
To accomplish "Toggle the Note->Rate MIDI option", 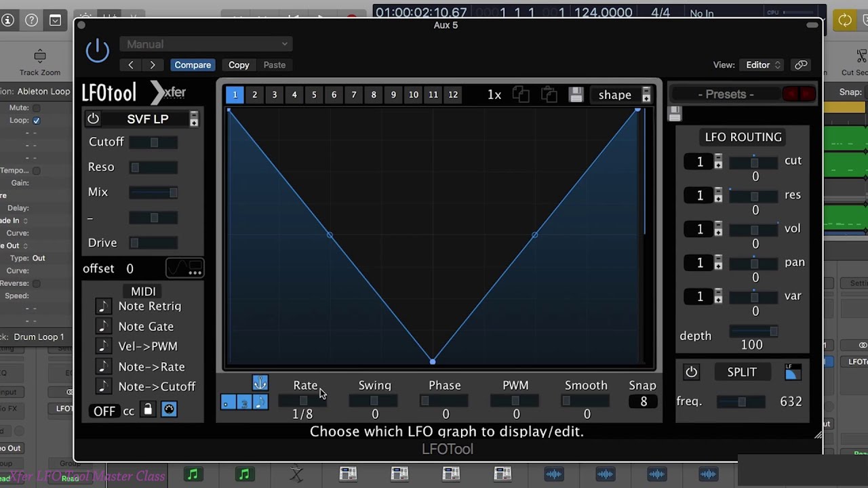I will [103, 367].
